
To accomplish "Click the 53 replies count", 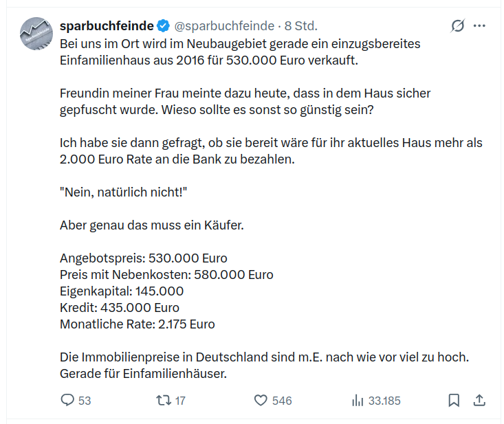I will (x=85, y=401).
